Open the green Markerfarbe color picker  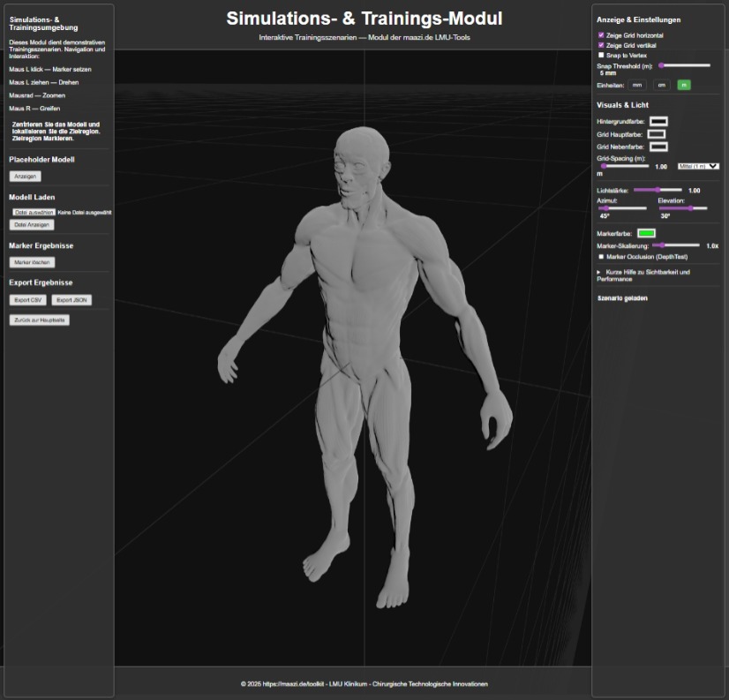pyautogui.click(x=646, y=233)
